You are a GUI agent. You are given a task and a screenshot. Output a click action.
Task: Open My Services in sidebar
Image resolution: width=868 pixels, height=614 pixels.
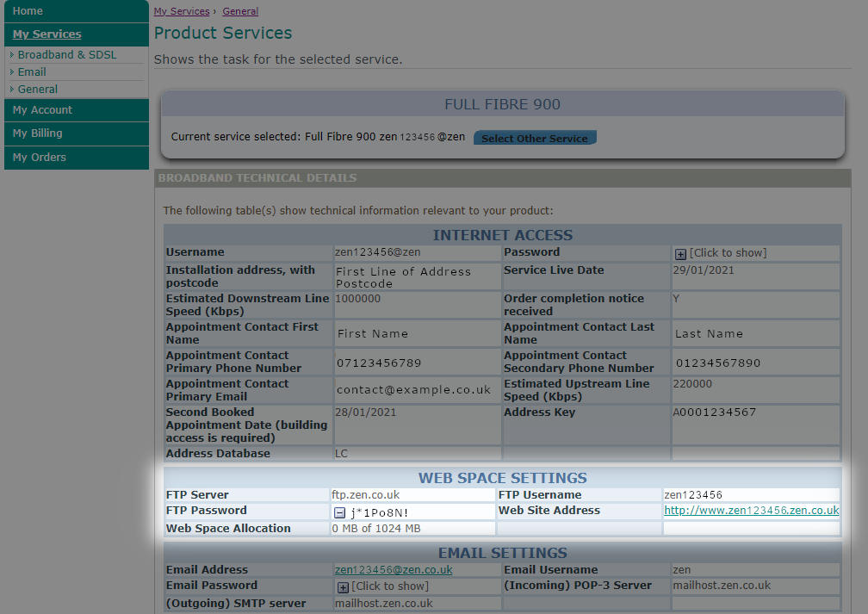point(77,34)
